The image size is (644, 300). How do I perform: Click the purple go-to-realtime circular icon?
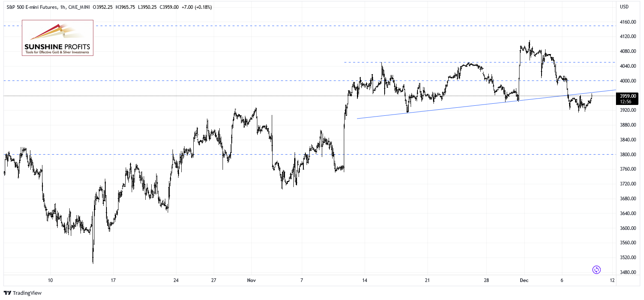596,270
